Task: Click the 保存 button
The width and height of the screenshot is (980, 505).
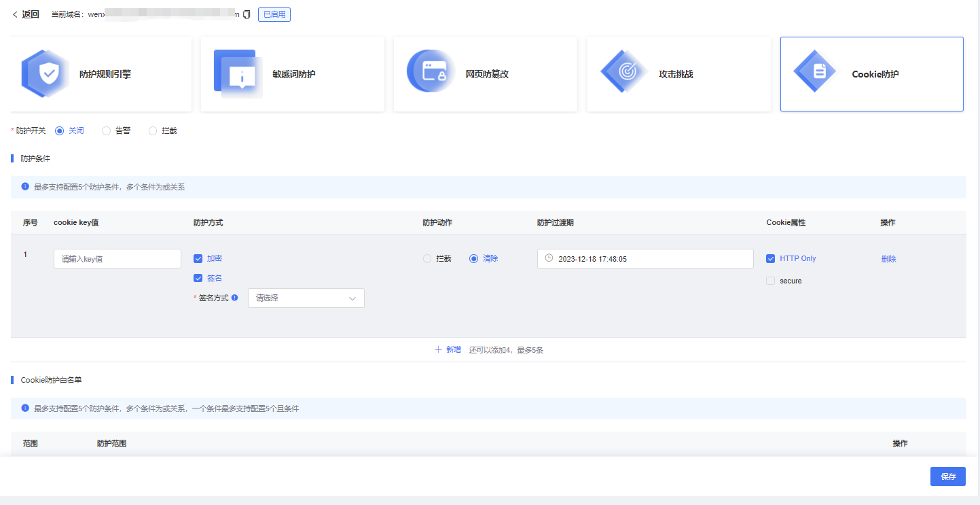Action: (x=947, y=476)
